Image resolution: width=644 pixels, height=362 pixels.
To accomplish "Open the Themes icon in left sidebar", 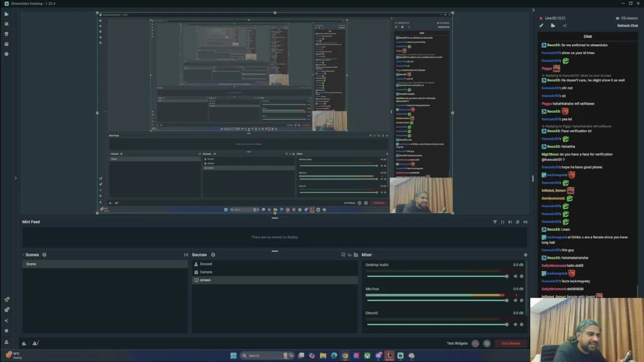I will click(x=6, y=24).
